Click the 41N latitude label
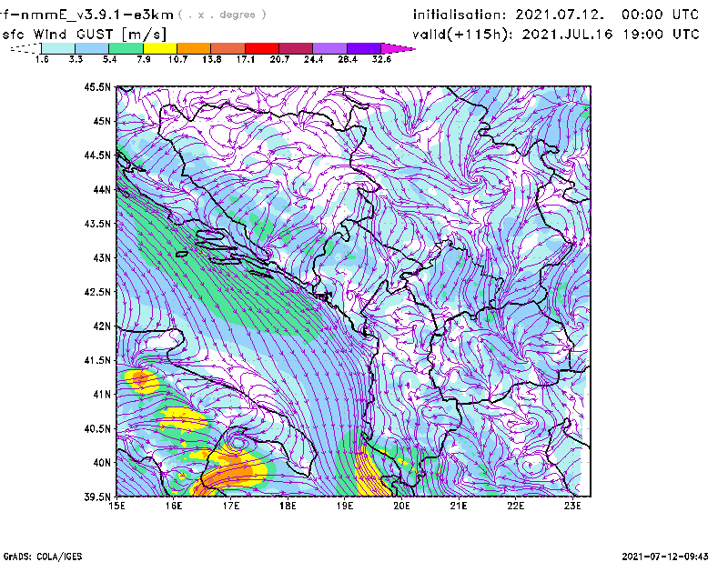This screenshot has height=562, width=728. 102,395
